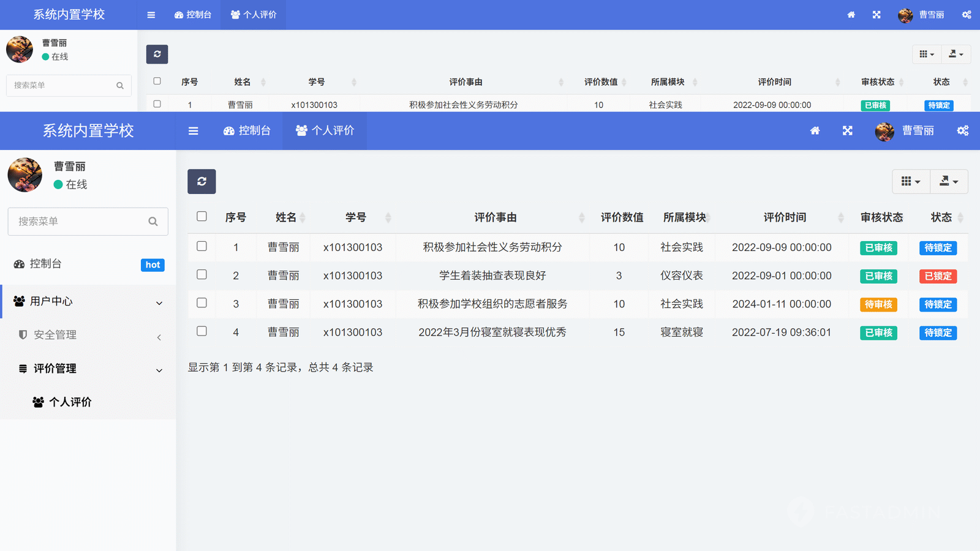Click the fullscreen icon in the lower header bar
The image size is (980, 551).
coord(847,130)
